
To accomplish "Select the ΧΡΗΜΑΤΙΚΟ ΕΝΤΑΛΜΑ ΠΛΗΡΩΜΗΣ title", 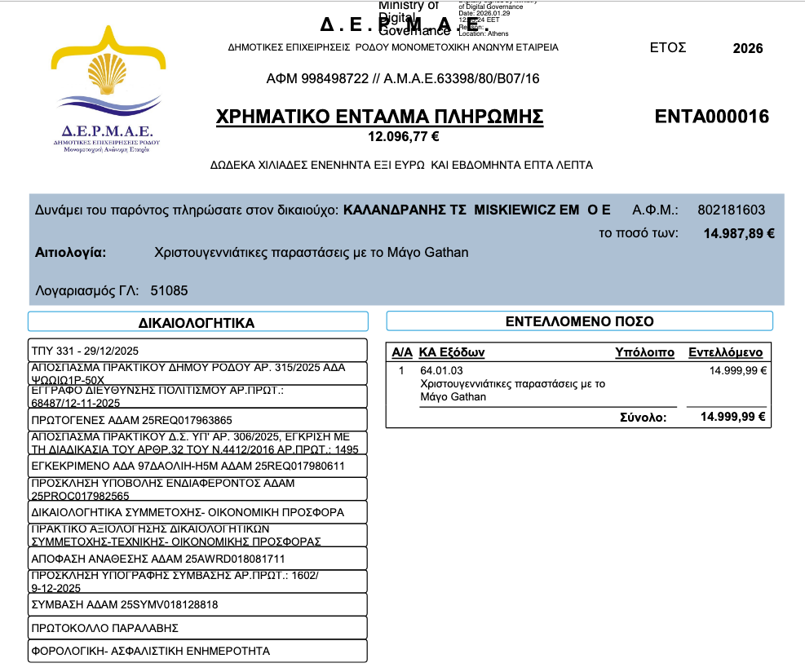I will [x=379, y=117].
